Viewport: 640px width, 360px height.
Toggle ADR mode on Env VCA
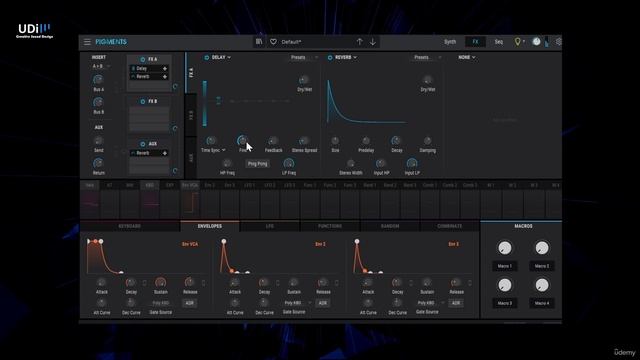tap(190, 303)
